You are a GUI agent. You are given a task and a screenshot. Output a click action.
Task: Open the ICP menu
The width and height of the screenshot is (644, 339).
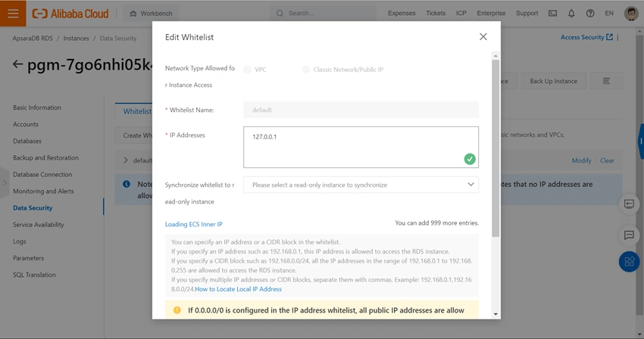tap(461, 14)
